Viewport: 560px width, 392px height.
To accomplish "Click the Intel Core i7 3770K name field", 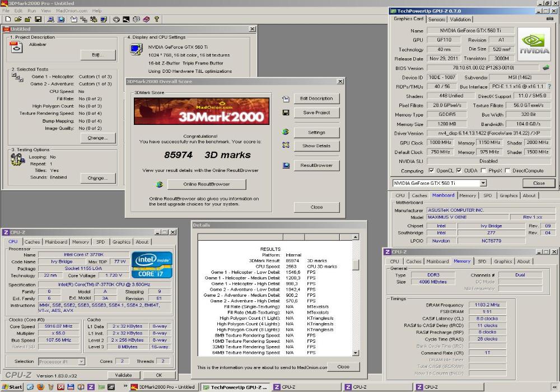I will pyautogui.click(x=83, y=255).
